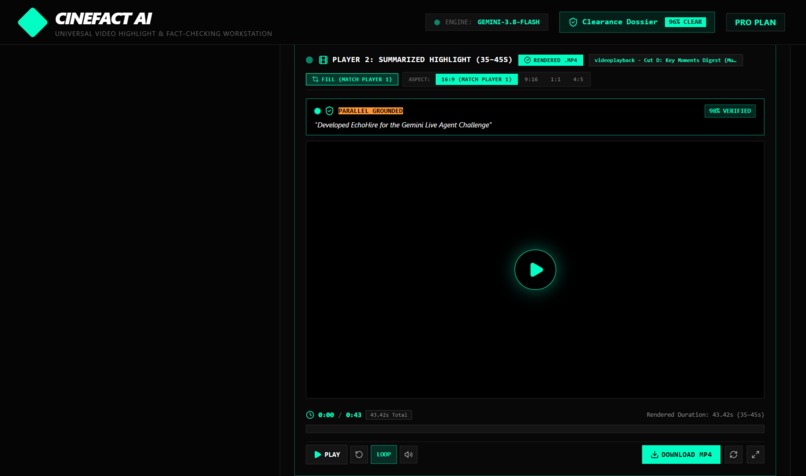Viewport: 806px width, 476px height.
Task: Open the Clearance Dossier
Action: coord(637,22)
